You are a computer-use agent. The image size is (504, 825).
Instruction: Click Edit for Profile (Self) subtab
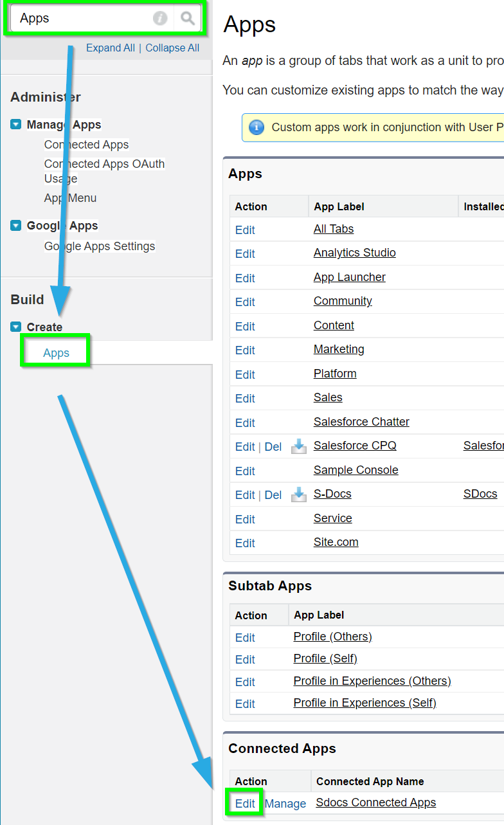(245, 659)
